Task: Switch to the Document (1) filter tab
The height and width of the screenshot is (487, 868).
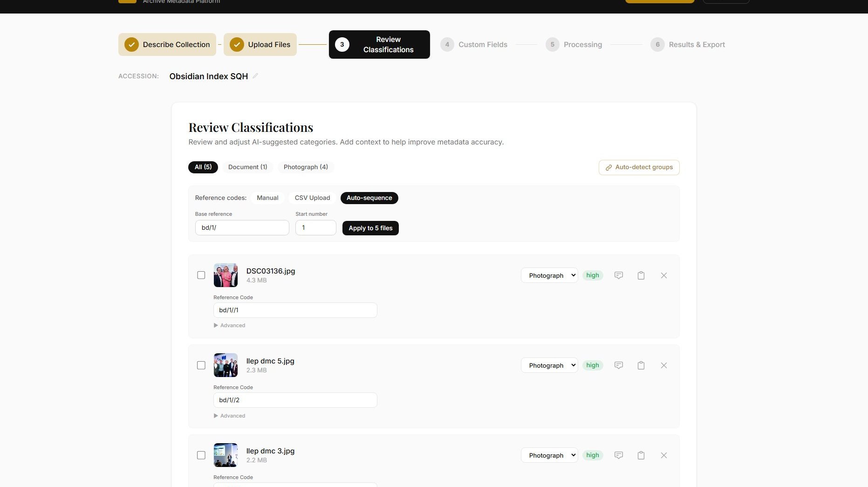Action: tap(247, 167)
